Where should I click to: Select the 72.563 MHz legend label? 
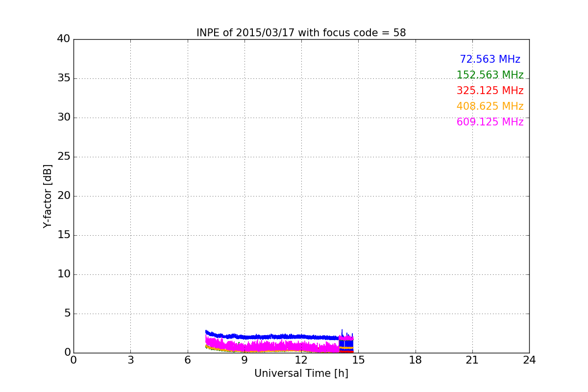pos(490,59)
